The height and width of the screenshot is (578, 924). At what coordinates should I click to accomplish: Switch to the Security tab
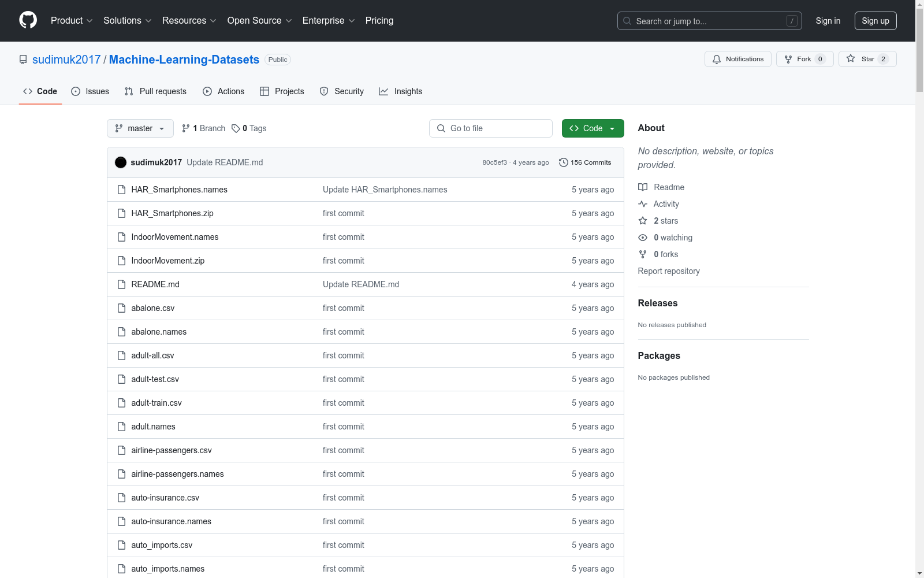(341, 91)
